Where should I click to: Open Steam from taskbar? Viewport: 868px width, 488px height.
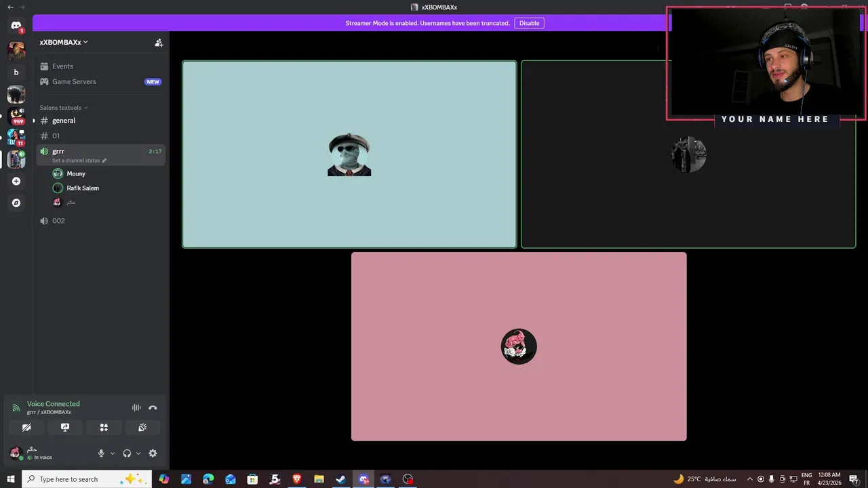[x=341, y=479]
